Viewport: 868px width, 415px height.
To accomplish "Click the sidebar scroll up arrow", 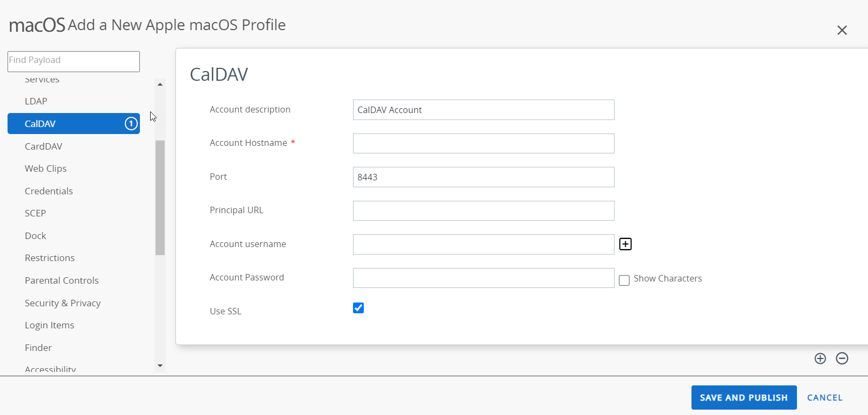I will (x=160, y=85).
